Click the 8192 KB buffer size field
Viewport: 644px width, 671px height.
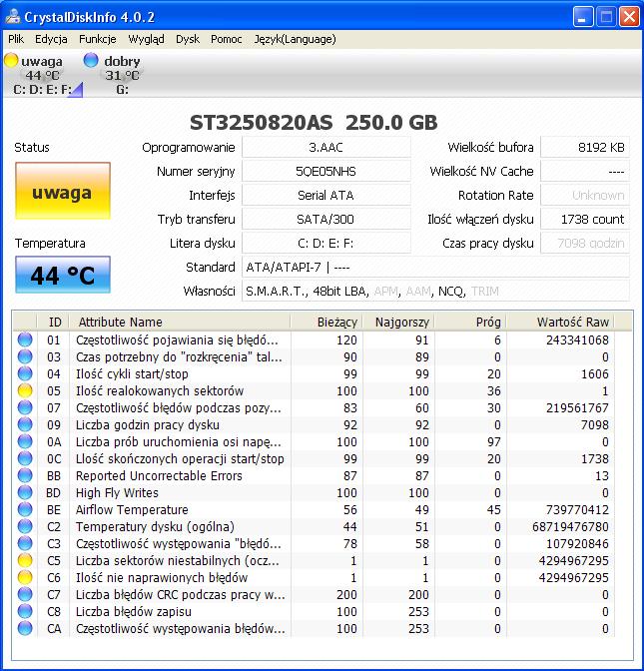585,148
